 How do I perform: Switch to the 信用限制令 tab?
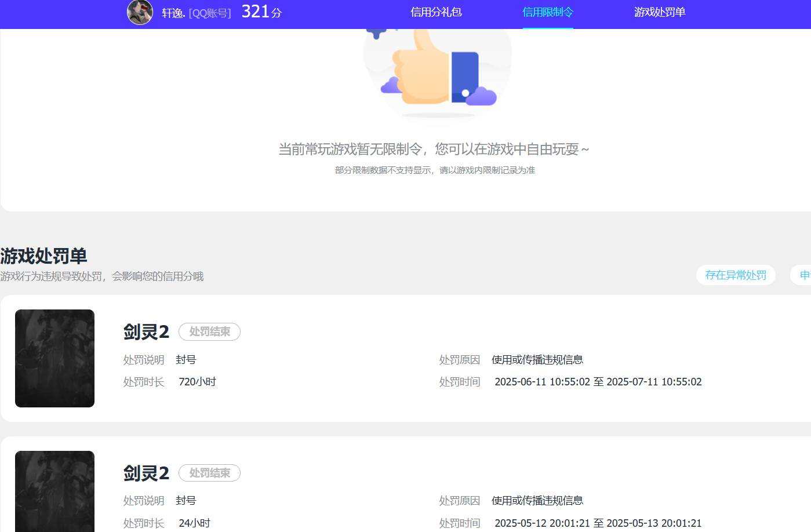point(548,12)
